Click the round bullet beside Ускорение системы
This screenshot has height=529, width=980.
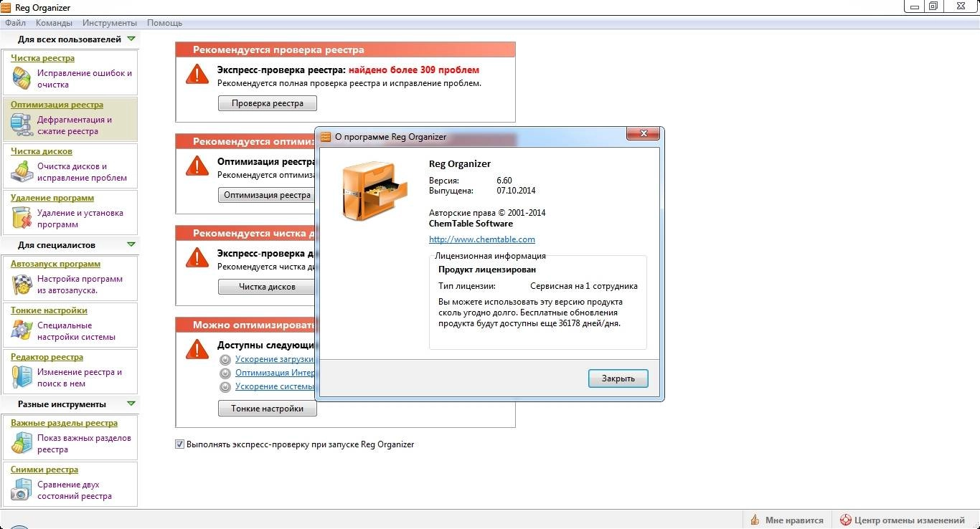(x=225, y=387)
